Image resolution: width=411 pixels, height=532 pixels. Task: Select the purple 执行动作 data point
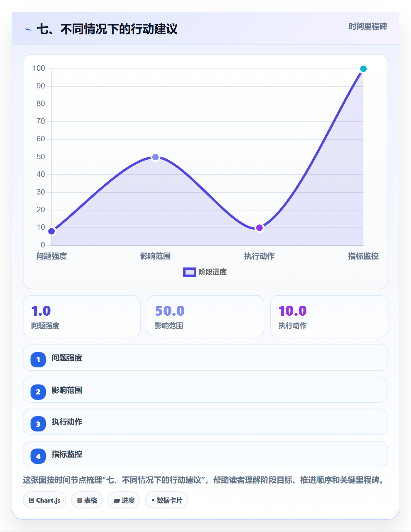point(260,228)
